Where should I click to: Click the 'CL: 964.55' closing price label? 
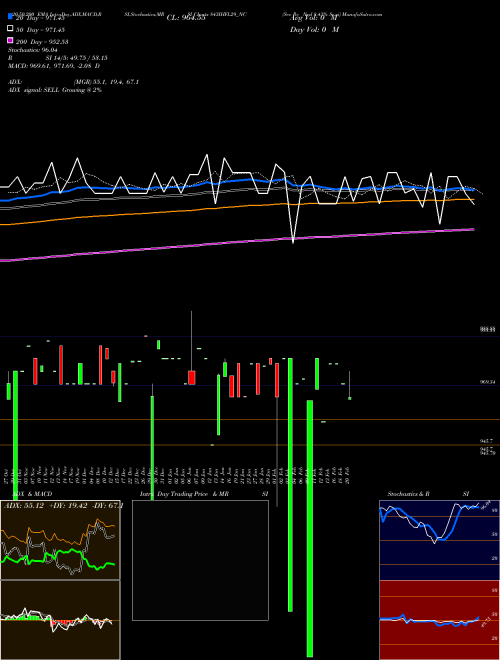186,18
